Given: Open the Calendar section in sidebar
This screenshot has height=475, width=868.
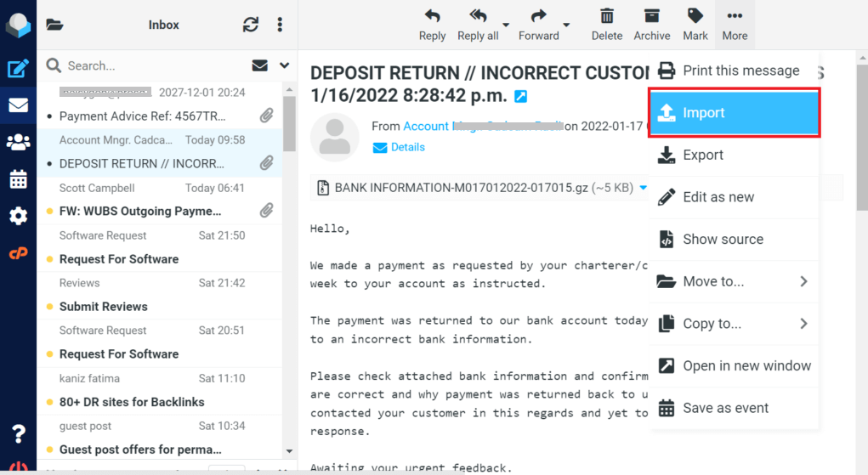Looking at the screenshot, I should click(18, 179).
